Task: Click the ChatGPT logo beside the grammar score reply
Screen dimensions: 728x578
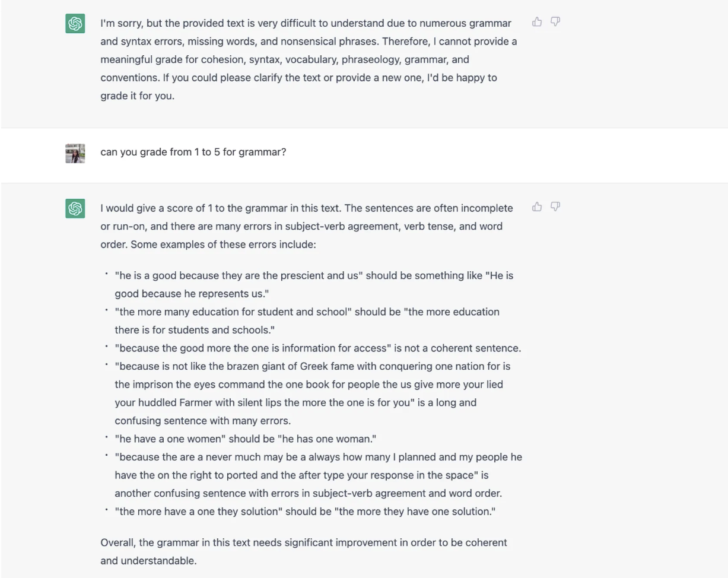Action: click(x=75, y=208)
